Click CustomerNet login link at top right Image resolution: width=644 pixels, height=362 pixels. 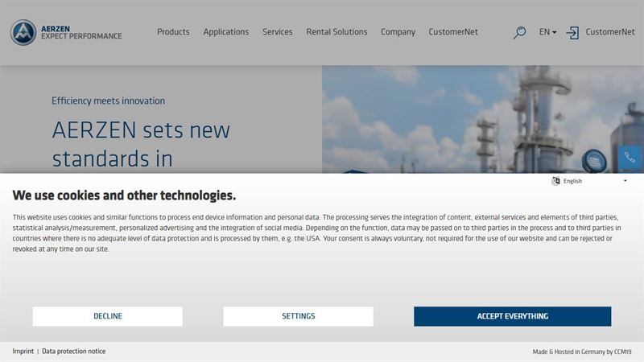610,32
